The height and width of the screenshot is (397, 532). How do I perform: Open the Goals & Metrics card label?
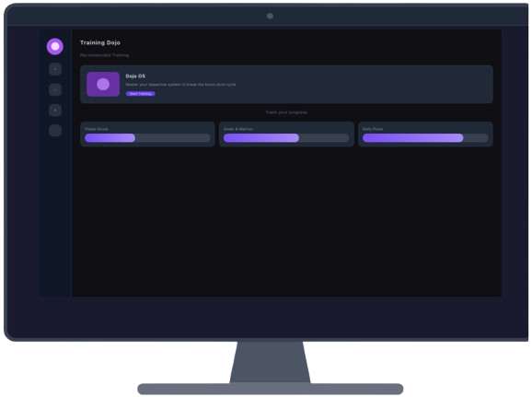click(238, 129)
